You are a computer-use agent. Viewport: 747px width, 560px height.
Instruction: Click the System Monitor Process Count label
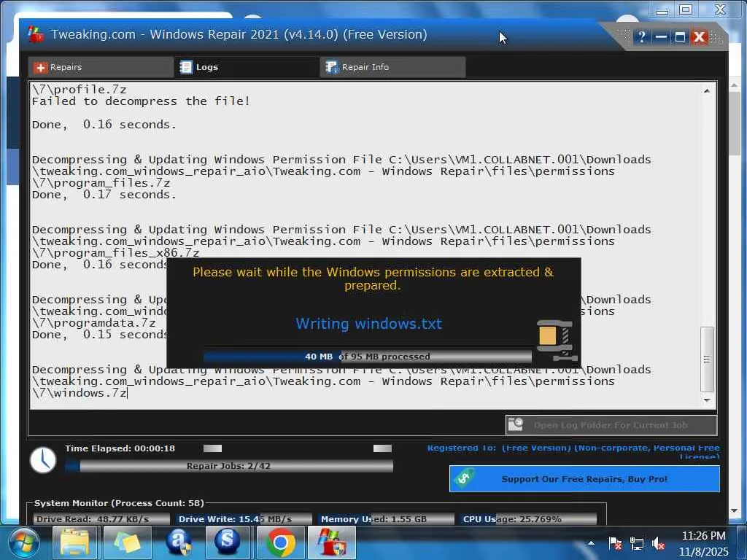coord(119,503)
